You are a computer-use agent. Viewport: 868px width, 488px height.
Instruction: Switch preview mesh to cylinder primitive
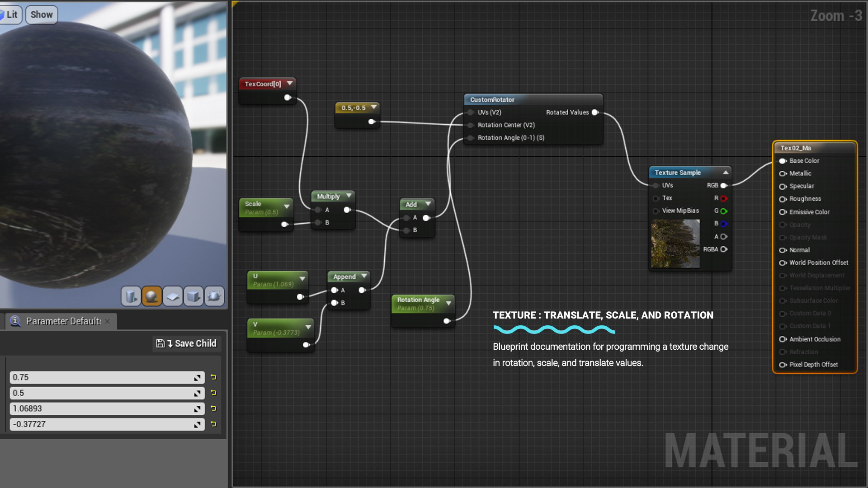tap(131, 296)
